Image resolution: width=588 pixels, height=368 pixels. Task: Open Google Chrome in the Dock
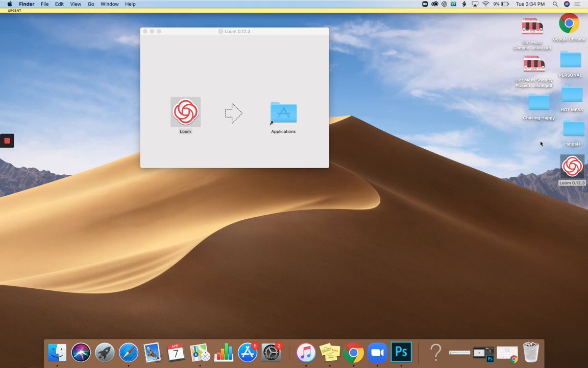click(x=354, y=353)
